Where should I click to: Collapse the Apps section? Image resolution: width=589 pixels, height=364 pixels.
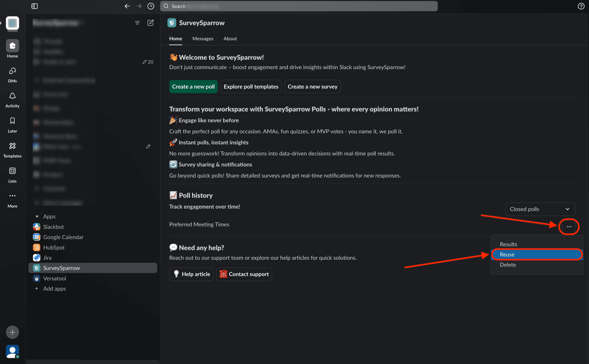click(37, 216)
